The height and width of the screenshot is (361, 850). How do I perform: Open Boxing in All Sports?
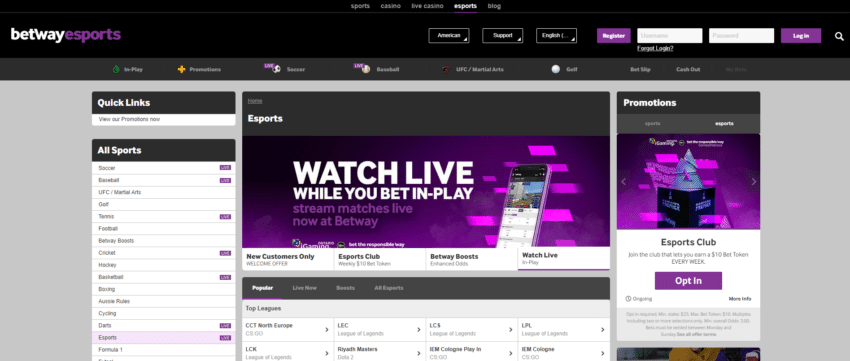pos(164,289)
